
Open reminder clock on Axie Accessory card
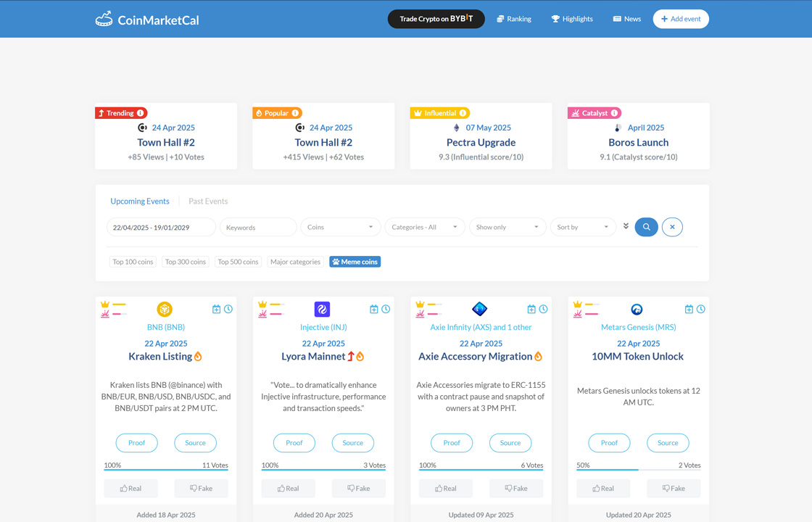tap(543, 309)
